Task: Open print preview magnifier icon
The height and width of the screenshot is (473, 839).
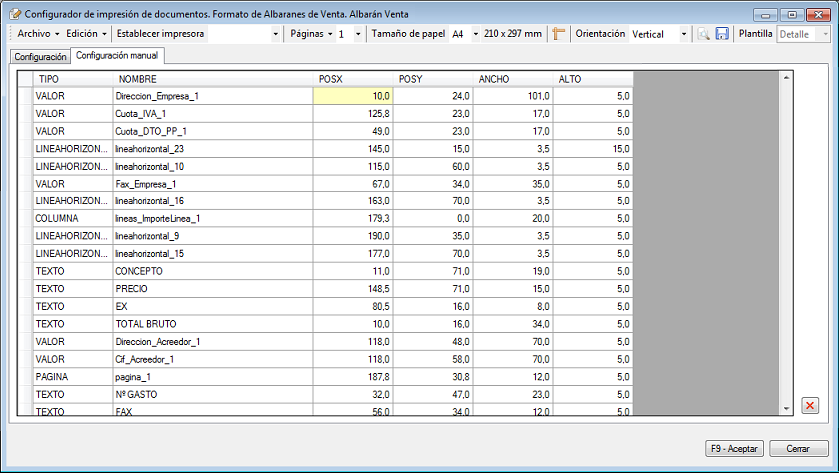Action: coord(704,34)
